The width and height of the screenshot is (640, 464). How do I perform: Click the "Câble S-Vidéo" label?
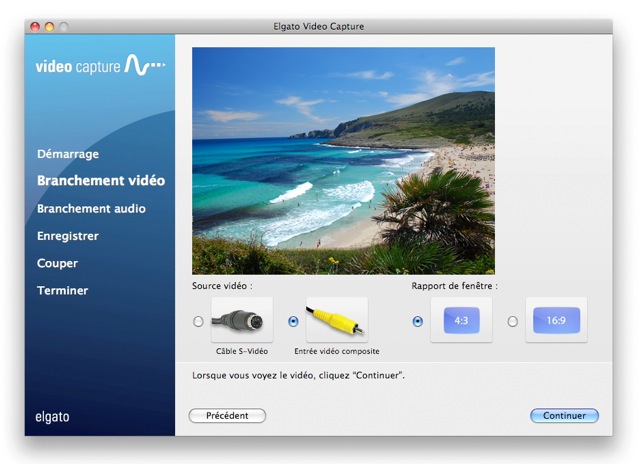[x=242, y=351]
